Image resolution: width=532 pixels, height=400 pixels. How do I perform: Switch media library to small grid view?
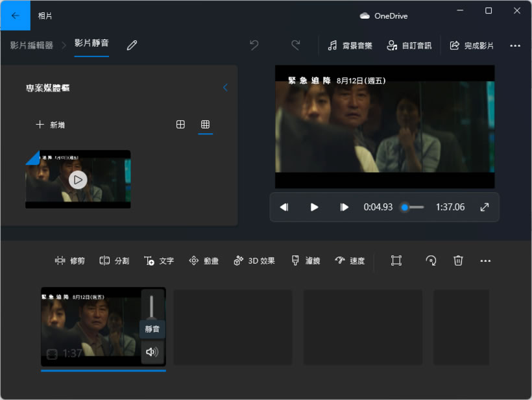tap(205, 125)
